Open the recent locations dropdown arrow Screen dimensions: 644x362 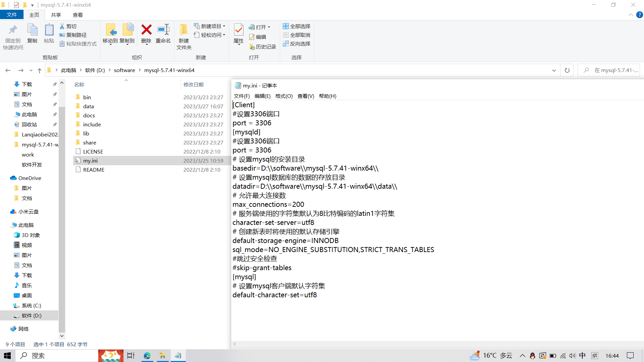31,70
